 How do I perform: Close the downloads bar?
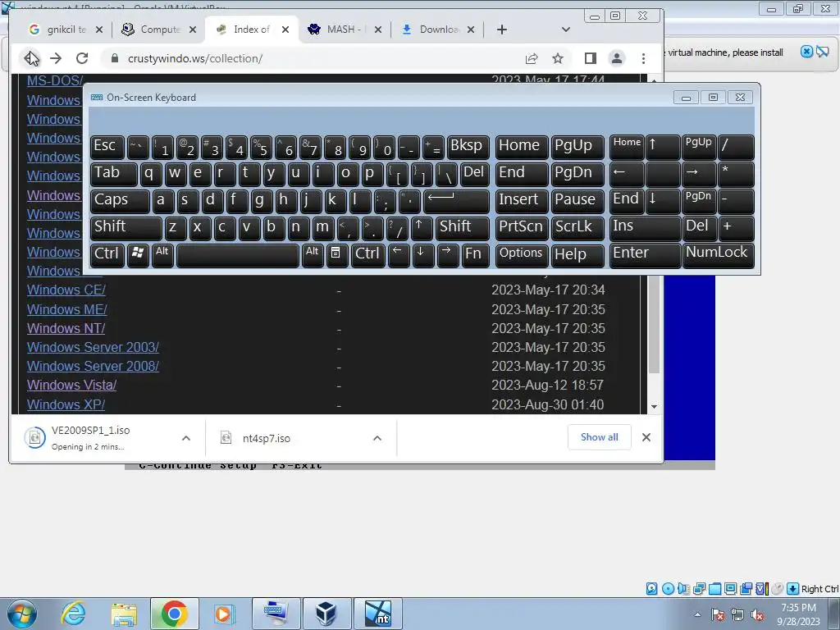(646, 437)
